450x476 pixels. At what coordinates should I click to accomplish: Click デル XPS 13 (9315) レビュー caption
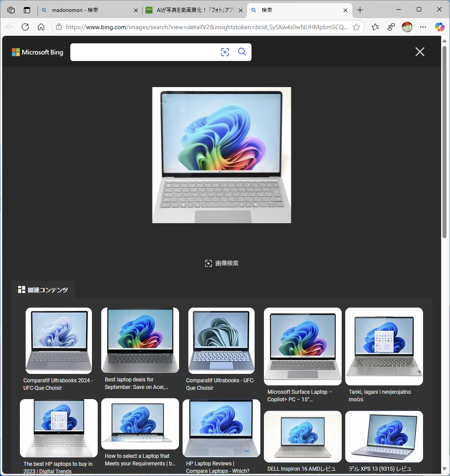[380, 469]
